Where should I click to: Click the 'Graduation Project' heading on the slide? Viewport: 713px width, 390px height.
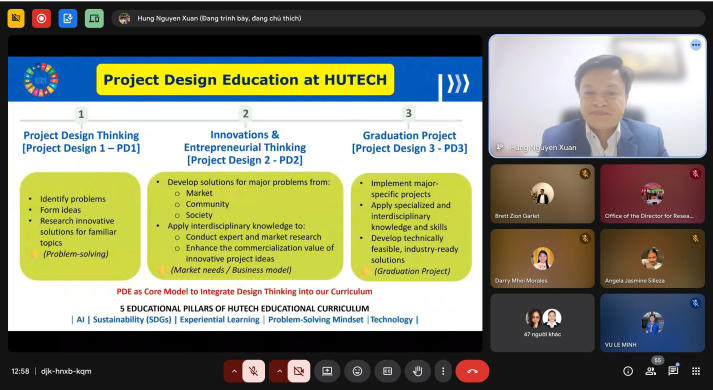(409, 135)
